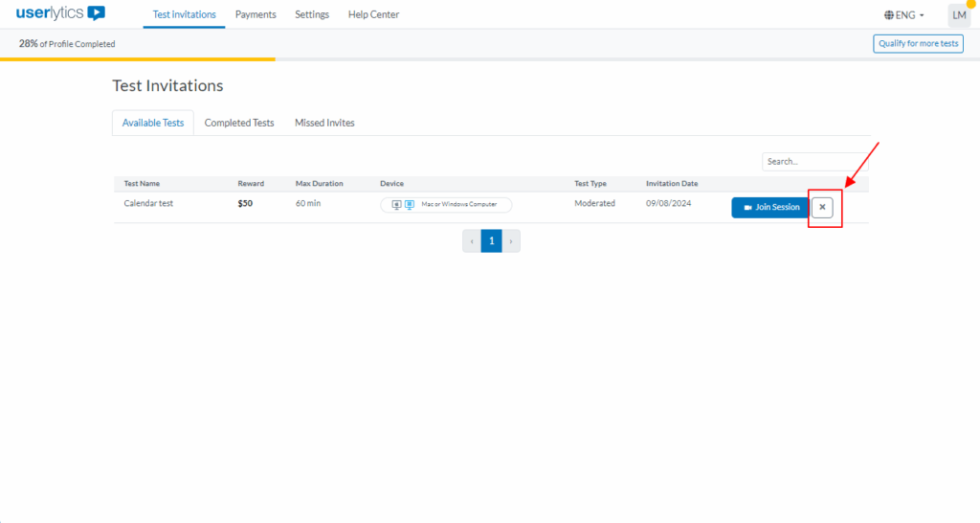Open the ENG language dropdown
This screenshot has width=980, height=523.
[904, 15]
